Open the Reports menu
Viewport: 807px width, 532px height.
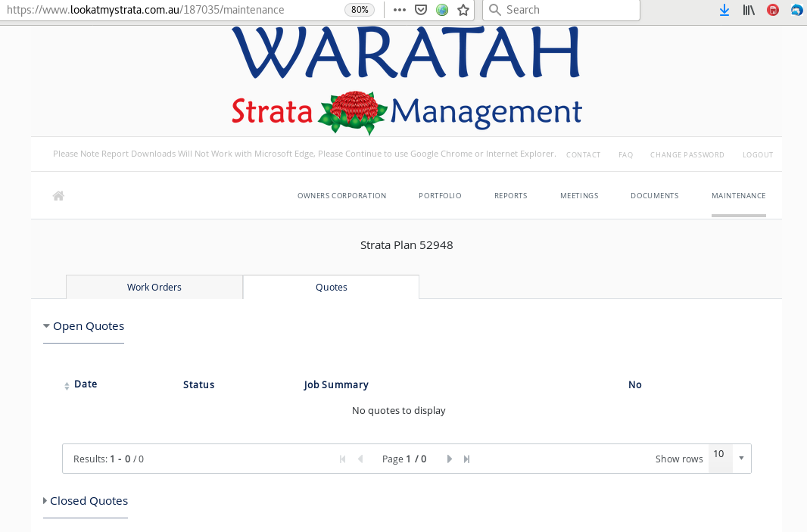point(511,195)
